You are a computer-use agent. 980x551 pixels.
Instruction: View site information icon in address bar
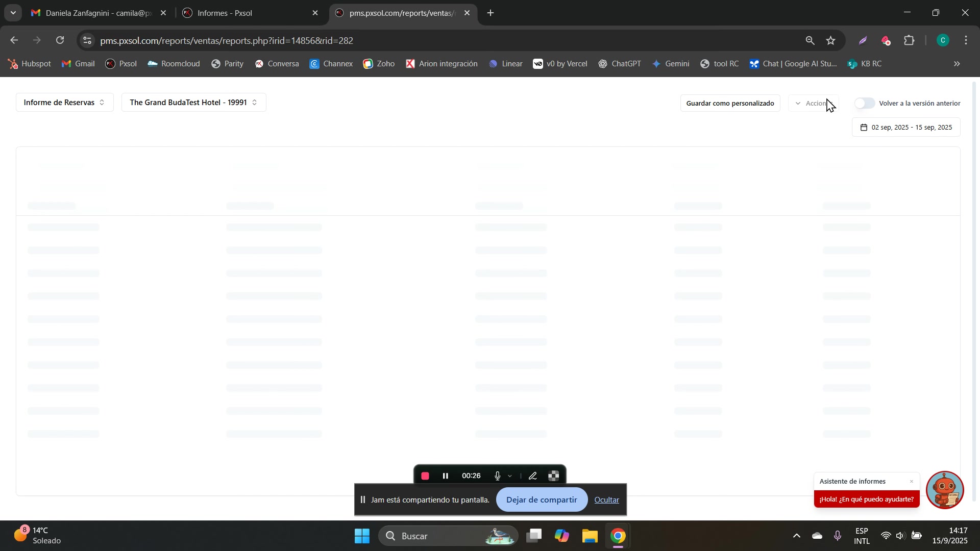(x=88, y=40)
